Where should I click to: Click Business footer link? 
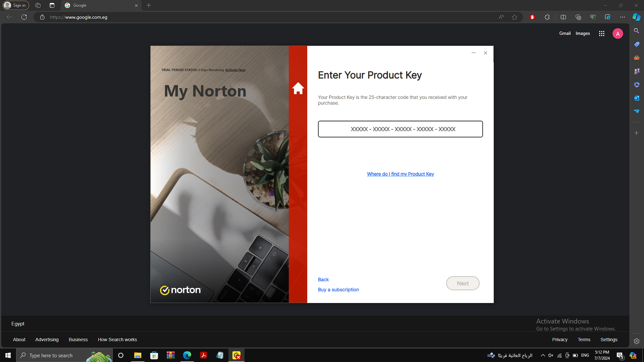(x=78, y=340)
